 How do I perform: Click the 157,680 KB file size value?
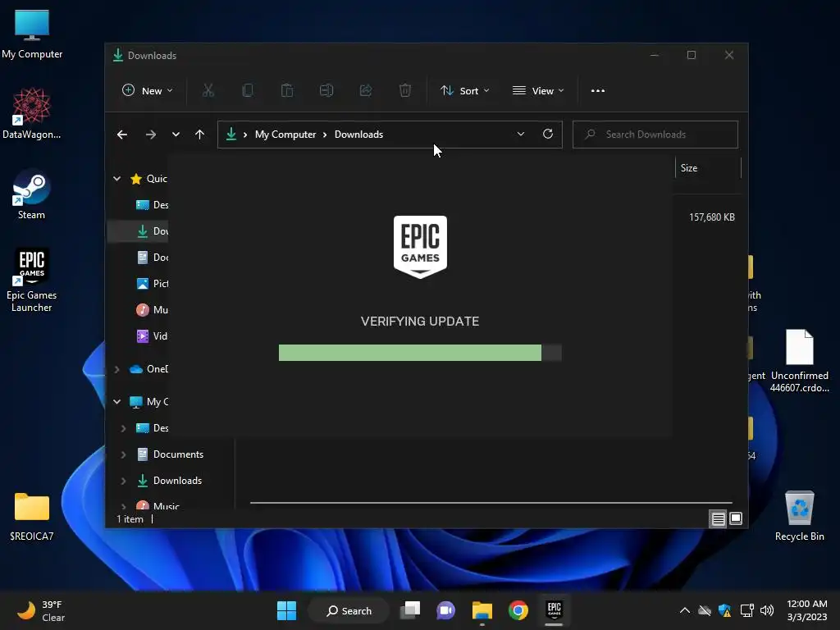tap(711, 217)
